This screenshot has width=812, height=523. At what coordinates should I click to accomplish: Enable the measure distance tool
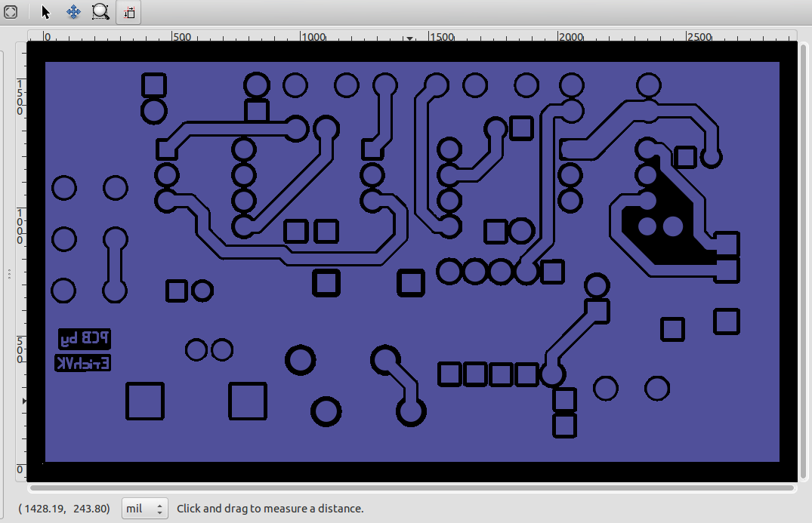[x=128, y=12]
